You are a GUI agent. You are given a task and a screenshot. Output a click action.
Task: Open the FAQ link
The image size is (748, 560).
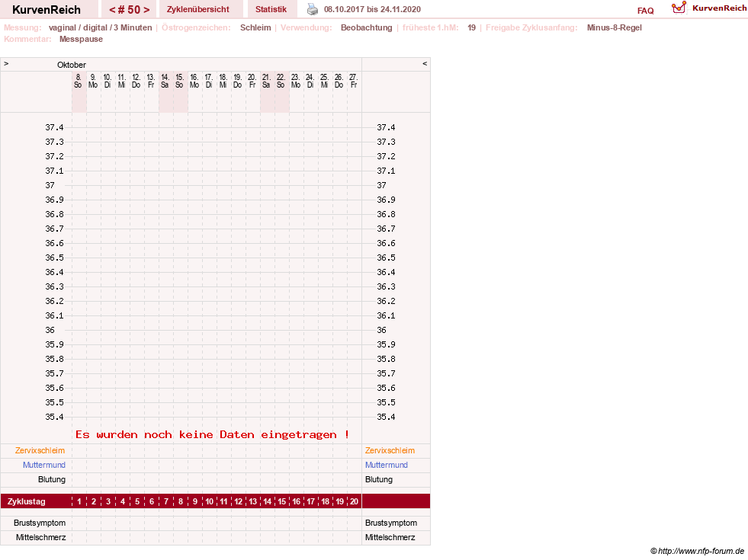pos(645,11)
